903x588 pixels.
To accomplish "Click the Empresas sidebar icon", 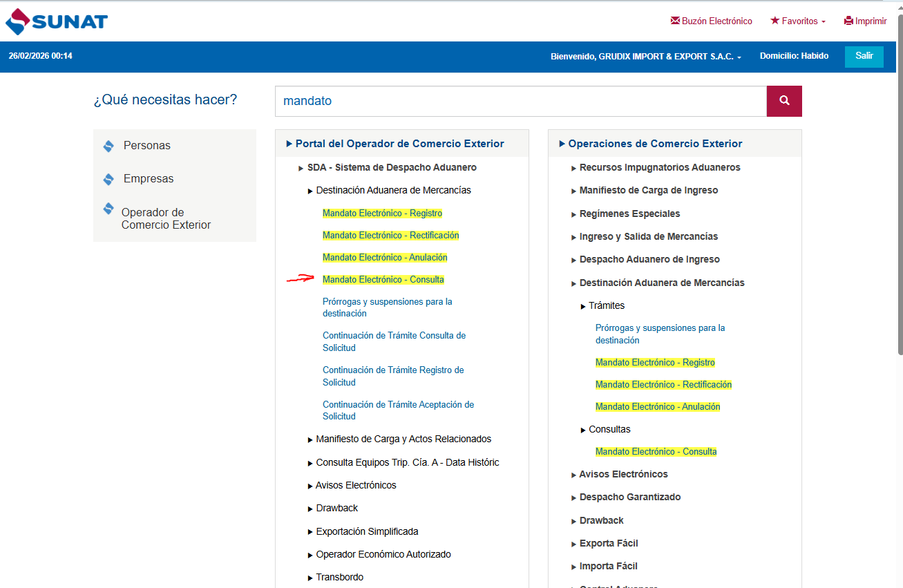I will coord(108,179).
